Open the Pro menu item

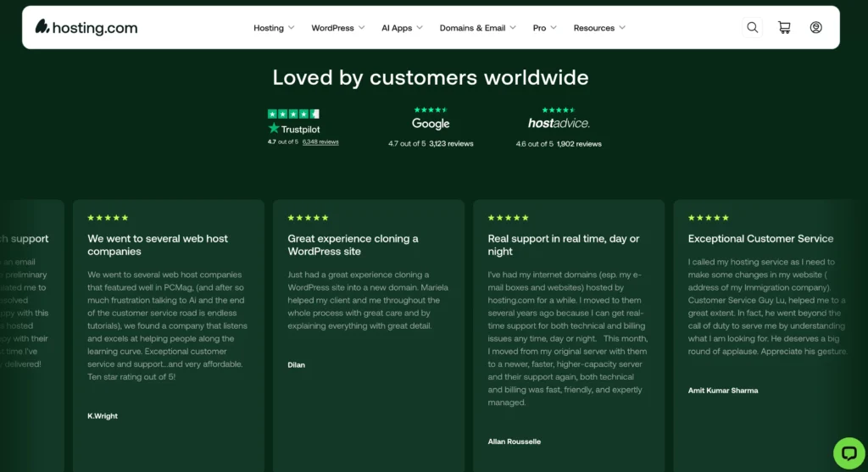[539, 28]
